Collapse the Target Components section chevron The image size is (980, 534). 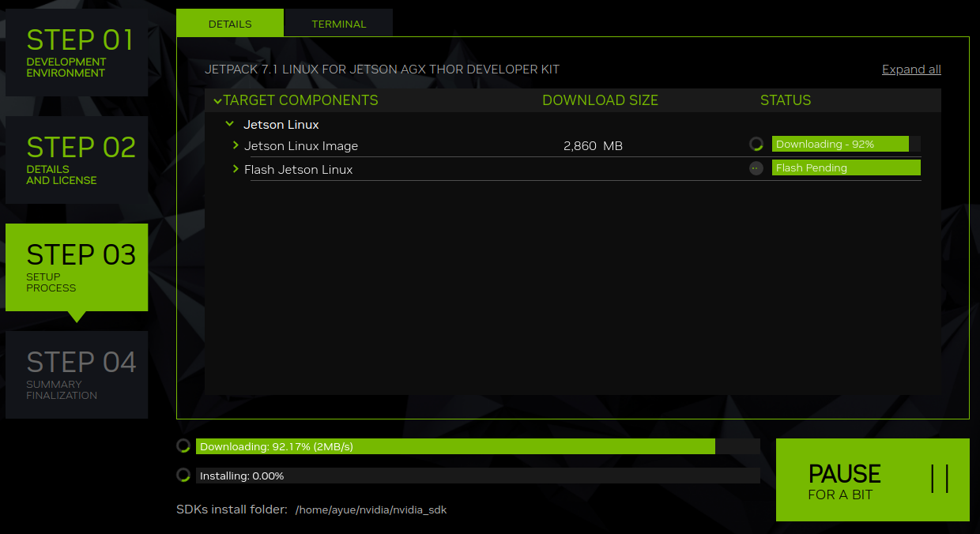pos(217,101)
